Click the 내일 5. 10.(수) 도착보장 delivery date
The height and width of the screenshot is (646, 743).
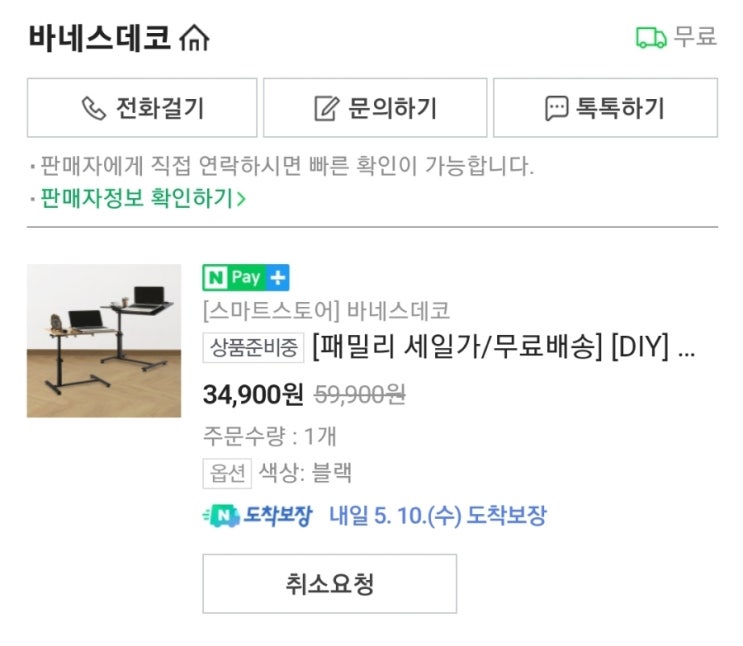click(x=438, y=516)
